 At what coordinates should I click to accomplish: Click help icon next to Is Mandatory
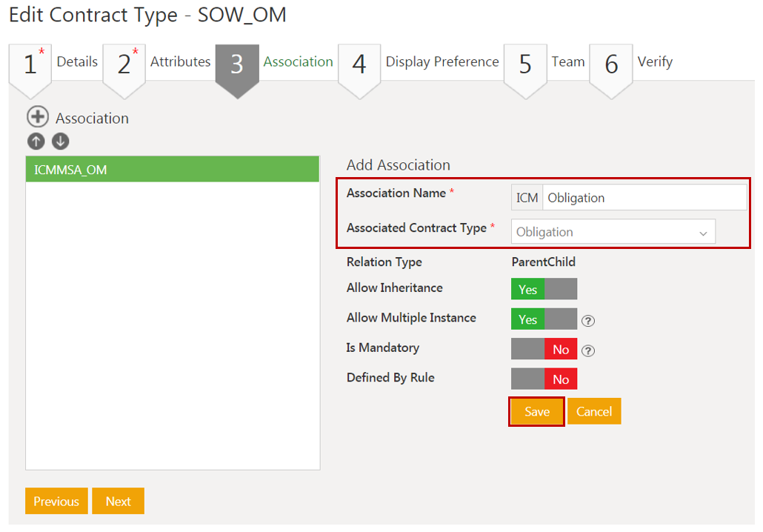pyautogui.click(x=589, y=350)
